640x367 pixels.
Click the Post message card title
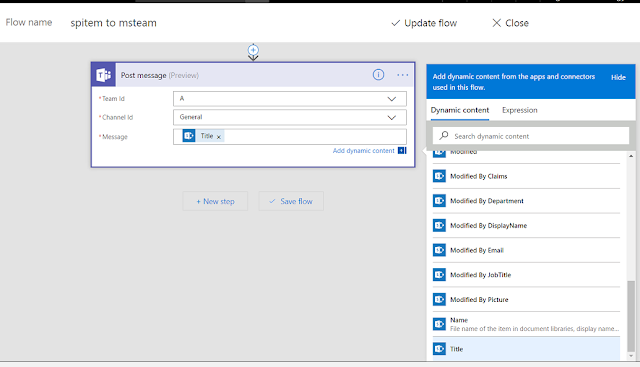(x=160, y=75)
